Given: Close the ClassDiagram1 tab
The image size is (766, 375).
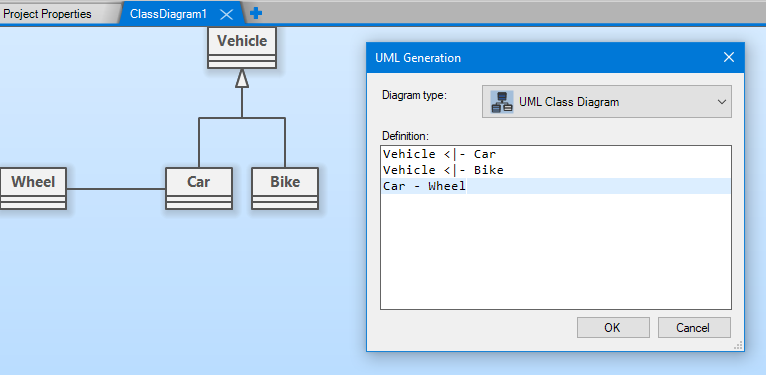Looking at the screenshot, I should tap(226, 14).
